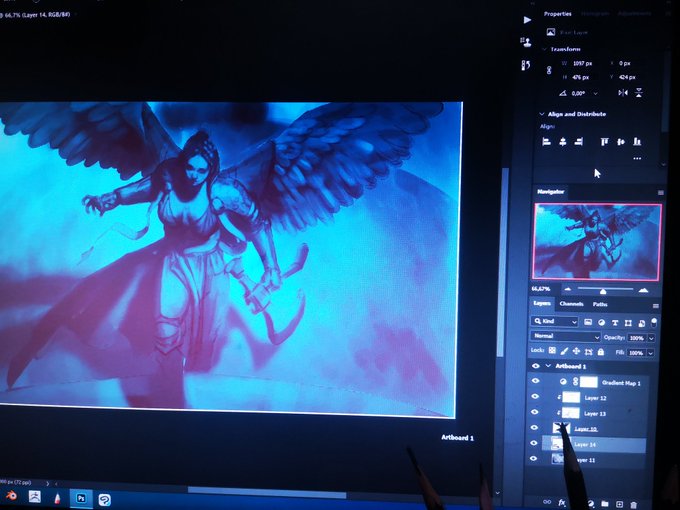Lock transparent pixels icon
The image size is (680, 510).
click(x=552, y=350)
